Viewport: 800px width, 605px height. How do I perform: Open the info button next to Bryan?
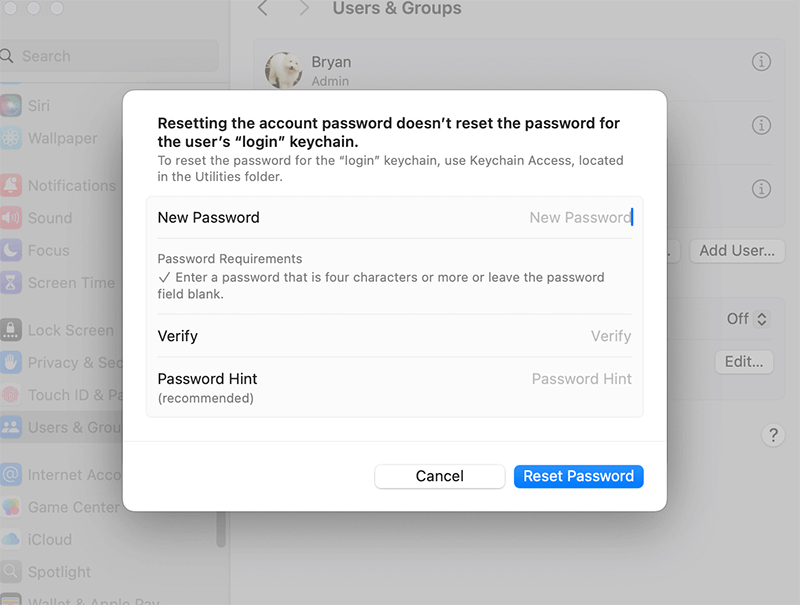coord(761,61)
